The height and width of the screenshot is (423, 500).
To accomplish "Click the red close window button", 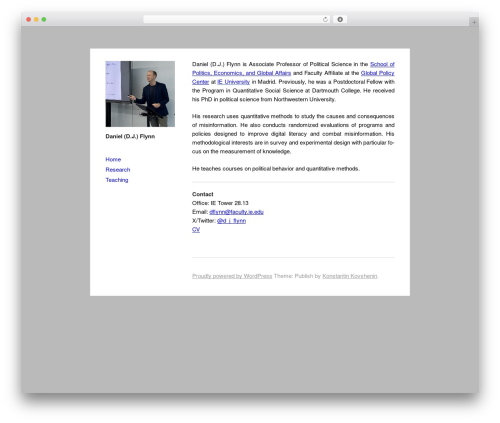I will tap(29, 19).
